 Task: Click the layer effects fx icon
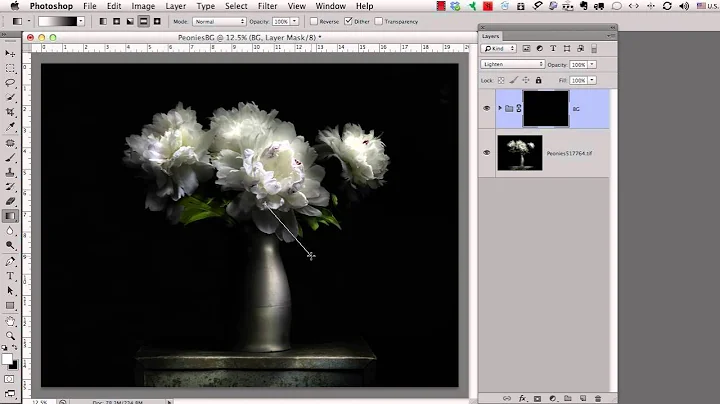pyautogui.click(x=520, y=398)
